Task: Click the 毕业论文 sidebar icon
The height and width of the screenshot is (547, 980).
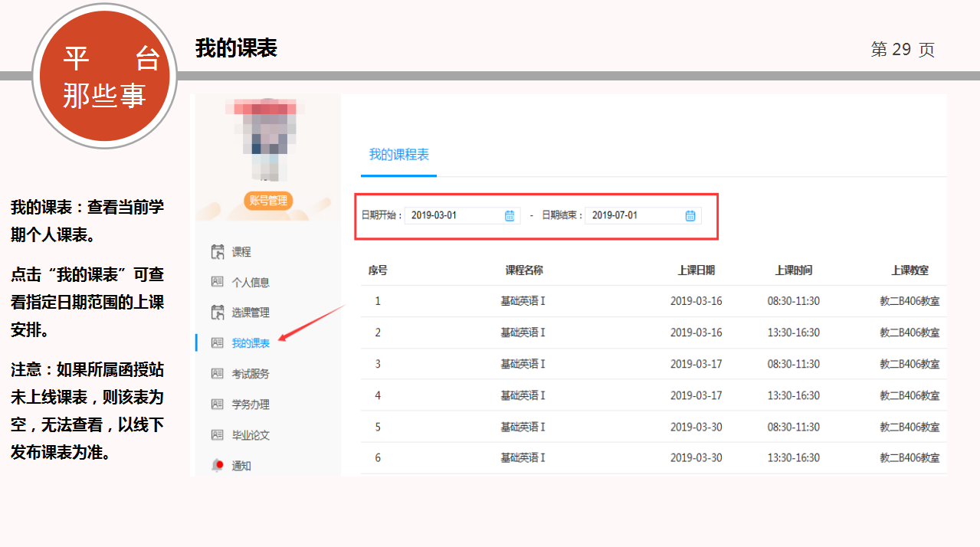Action: pos(217,435)
